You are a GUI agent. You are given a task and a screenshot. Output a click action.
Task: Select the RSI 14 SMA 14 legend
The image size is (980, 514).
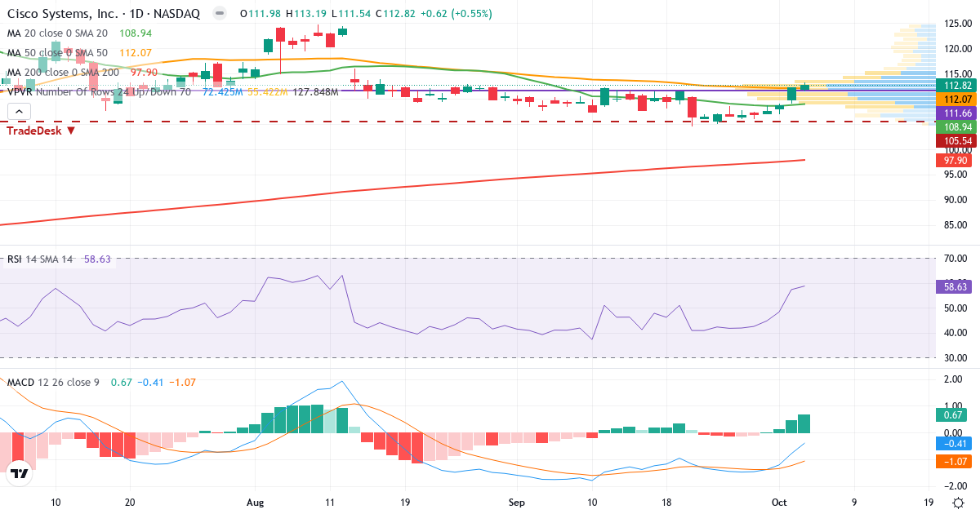41,259
